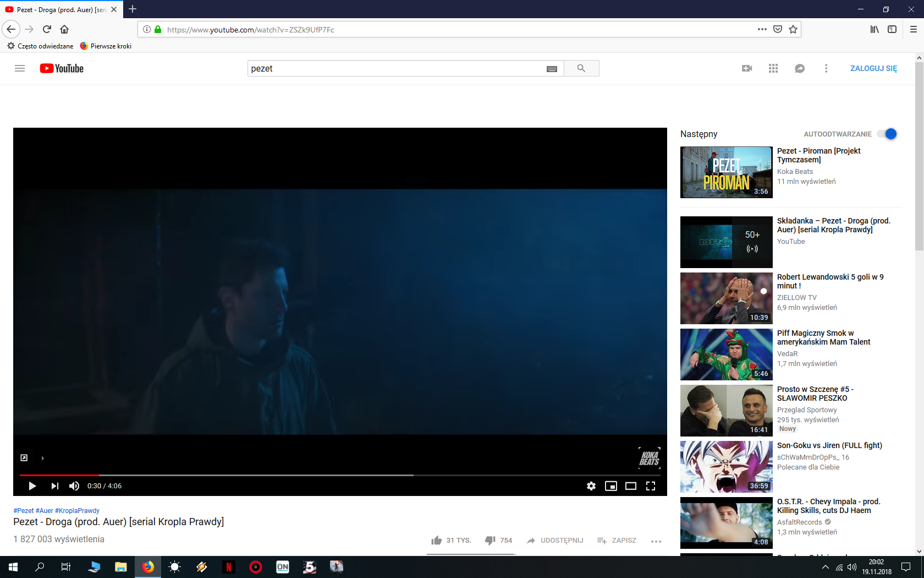Click the #KroplaPrawdy hashtag
Viewport: 924px width, 578px height.
tap(77, 511)
